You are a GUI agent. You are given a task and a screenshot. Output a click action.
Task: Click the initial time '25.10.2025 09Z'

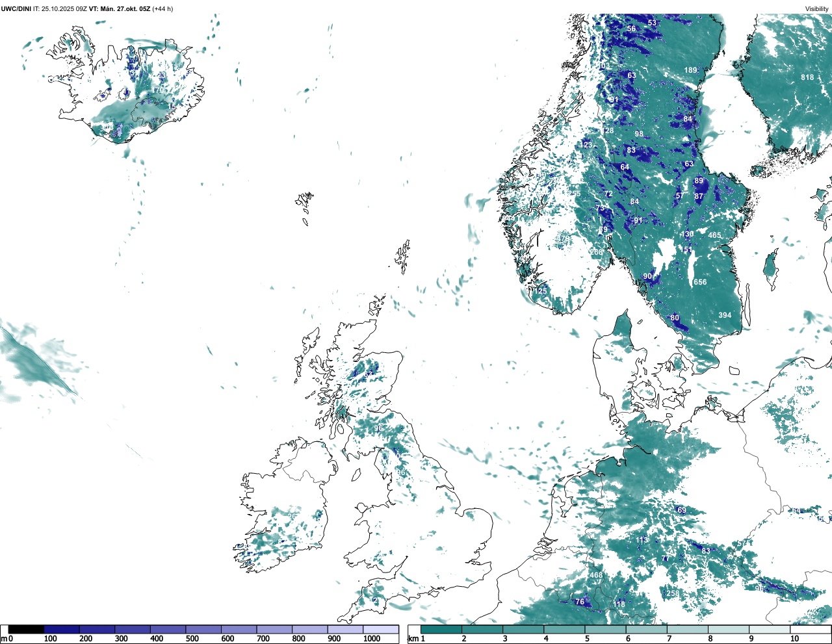pos(64,9)
